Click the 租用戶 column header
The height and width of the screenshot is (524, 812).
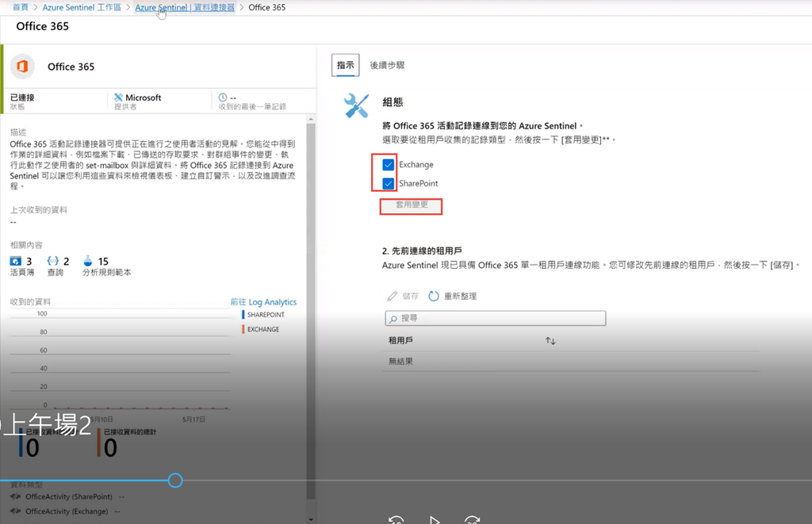point(400,341)
